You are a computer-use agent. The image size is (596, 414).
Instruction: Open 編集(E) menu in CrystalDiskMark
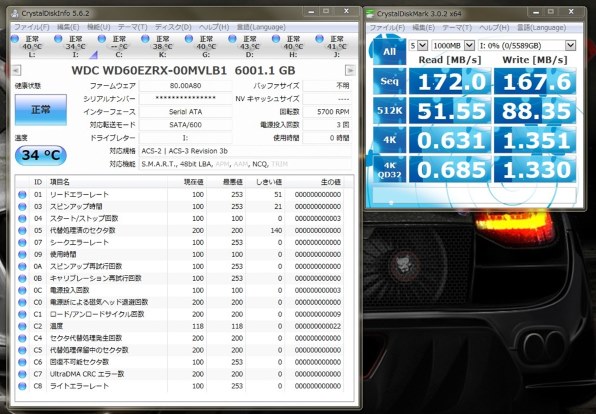tap(423, 28)
